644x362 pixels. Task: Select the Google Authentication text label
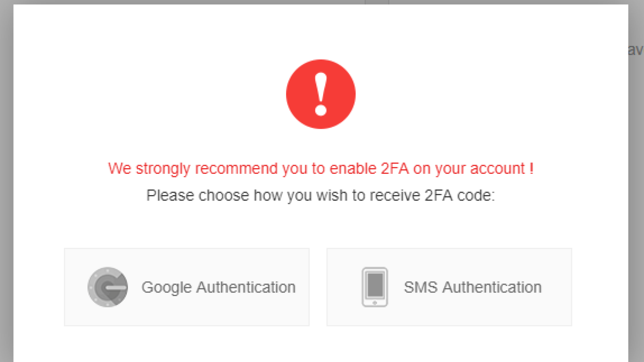[x=219, y=287]
